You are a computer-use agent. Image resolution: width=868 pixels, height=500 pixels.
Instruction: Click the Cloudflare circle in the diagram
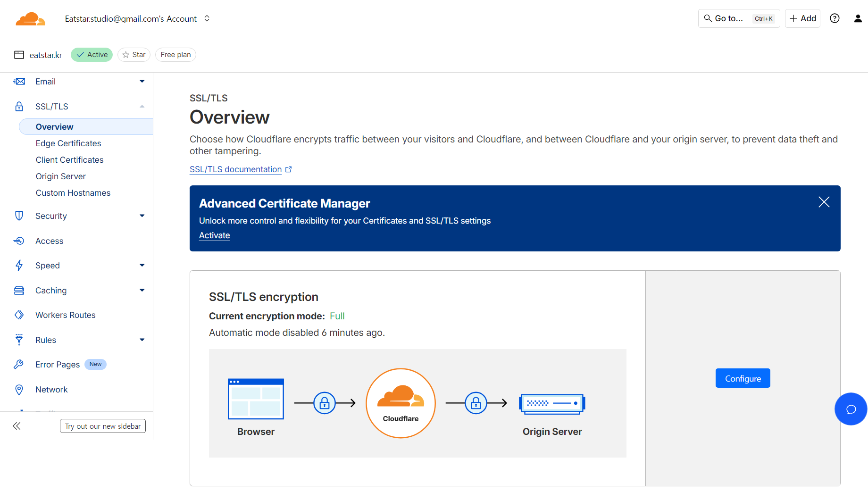pyautogui.click(x=401, y=403)
